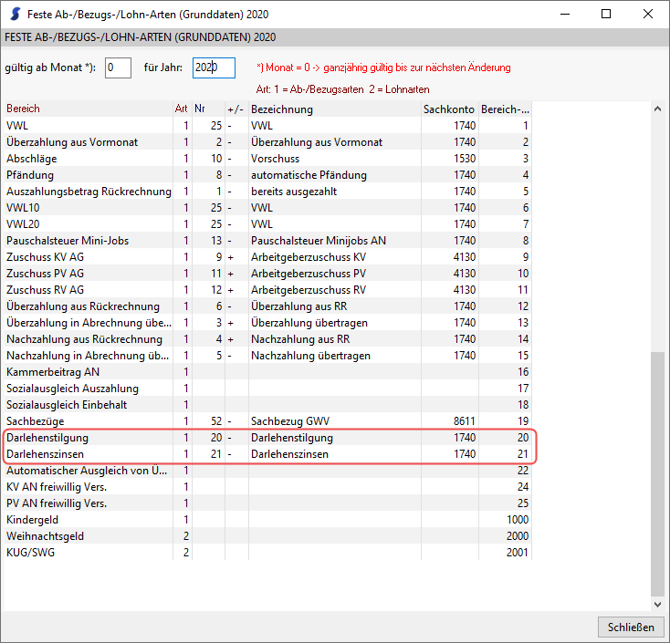Select the 'Abschläge' row
Image resolution: width=670 pixels, height=643 pixels.
[x=268, y=159]
